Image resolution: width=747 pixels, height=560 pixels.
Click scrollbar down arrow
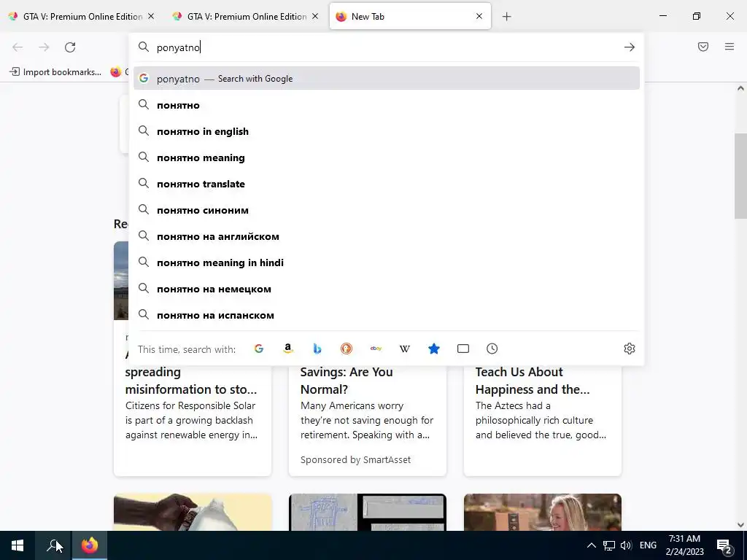pyautogui.click(x=740, y=525)
